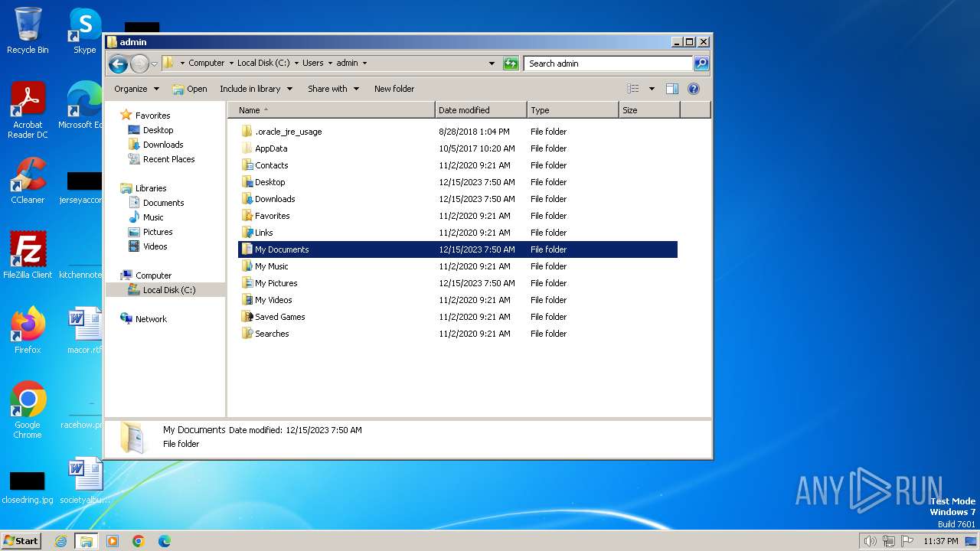Click the taskbar clock showing 11:37 PM
This screenshot has height=551, width=980.
pos(941,541)
